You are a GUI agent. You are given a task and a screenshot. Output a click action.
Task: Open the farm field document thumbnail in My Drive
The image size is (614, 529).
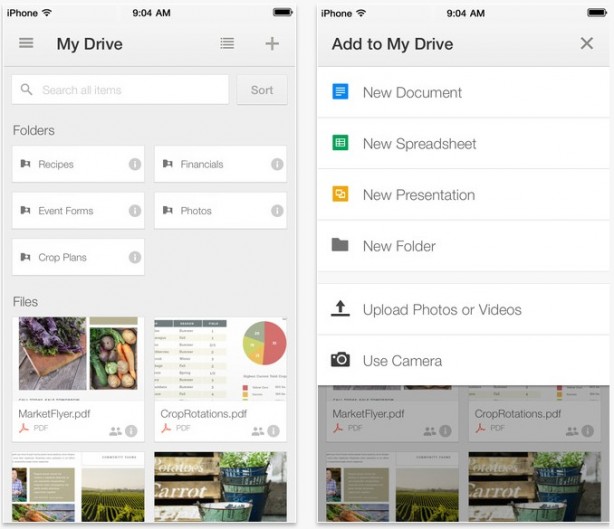pos(78,487)
